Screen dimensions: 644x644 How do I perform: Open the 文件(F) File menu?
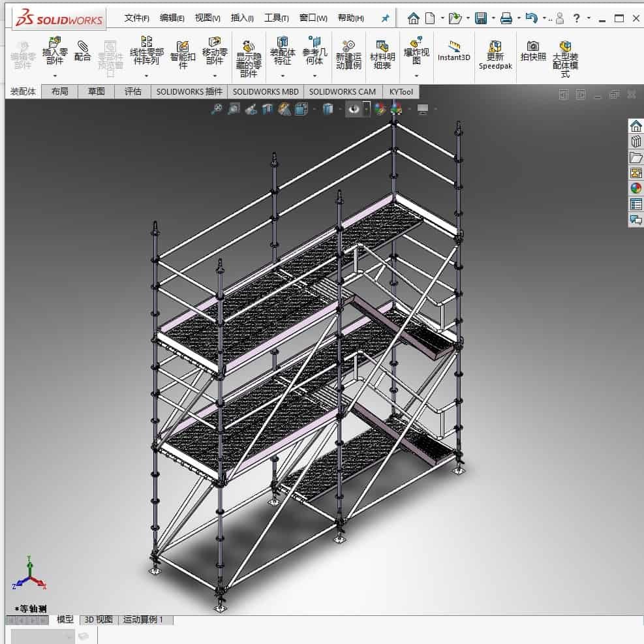pyautogui.click(x=137, y=18)
